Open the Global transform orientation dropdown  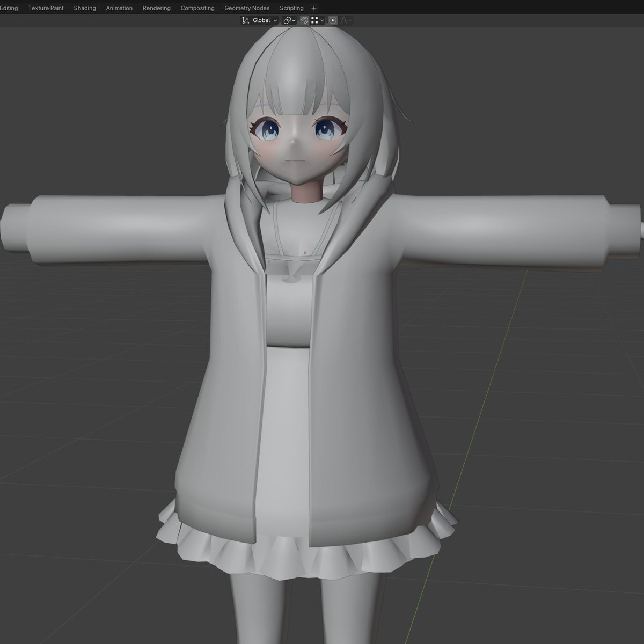tap(260, 20)
